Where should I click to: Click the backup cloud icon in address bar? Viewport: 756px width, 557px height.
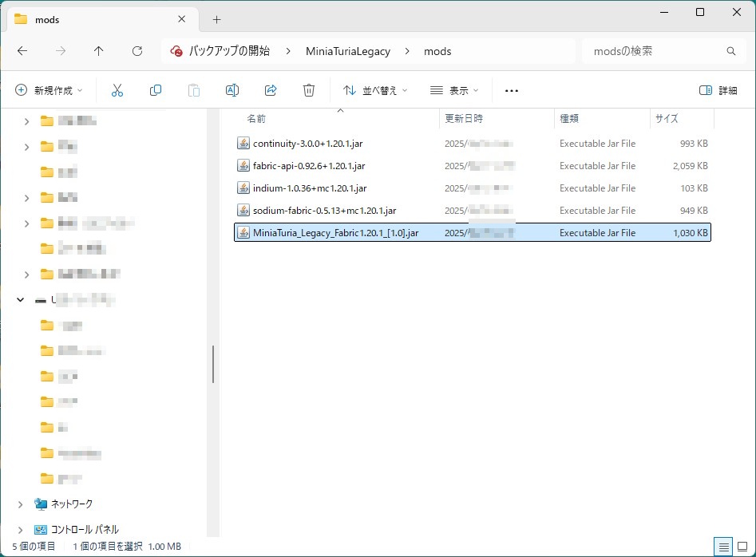pyautogui.click(x=176, y=51)
